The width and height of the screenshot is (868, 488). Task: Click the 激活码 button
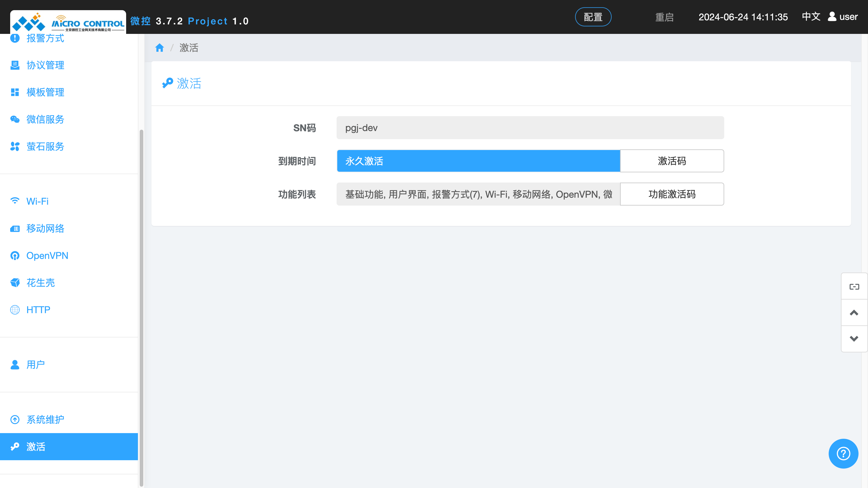pyautogui.click(x=672, y=161)
